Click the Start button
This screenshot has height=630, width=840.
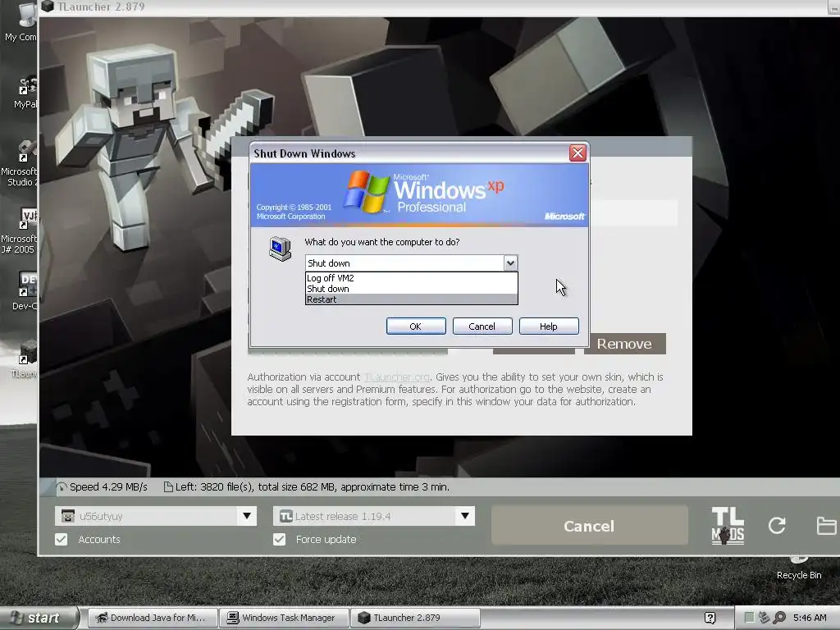point(38,618)
